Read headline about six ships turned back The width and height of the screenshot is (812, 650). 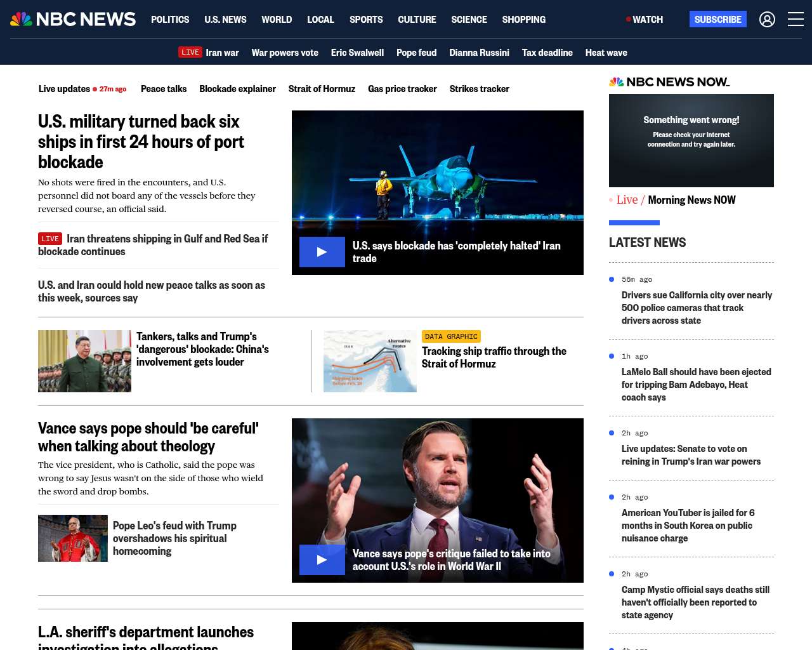141,142
